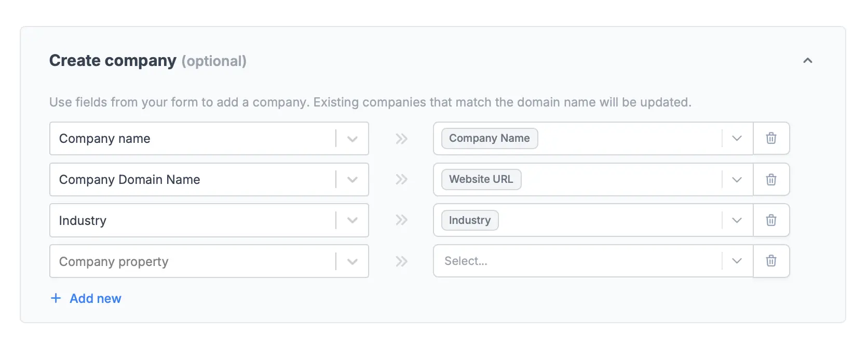
Task: Expand the Website URL target dropdown
Action: tap(737, 179)
